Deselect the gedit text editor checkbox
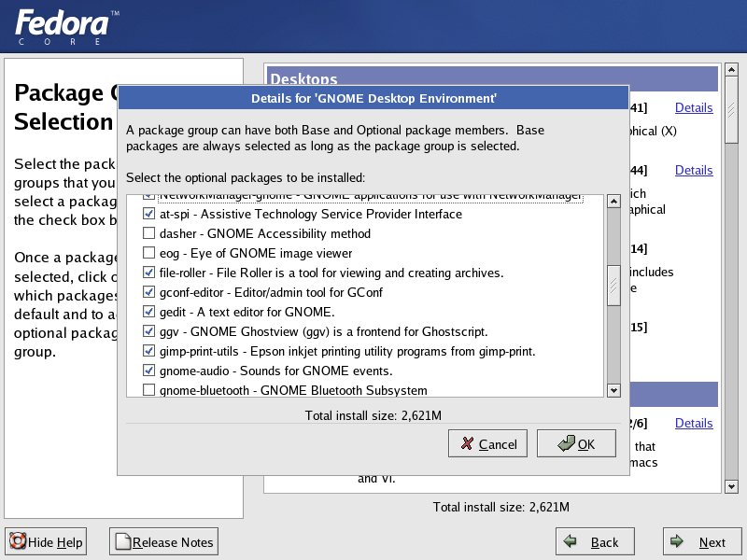 pyautogui.click(x=149, y=311)
